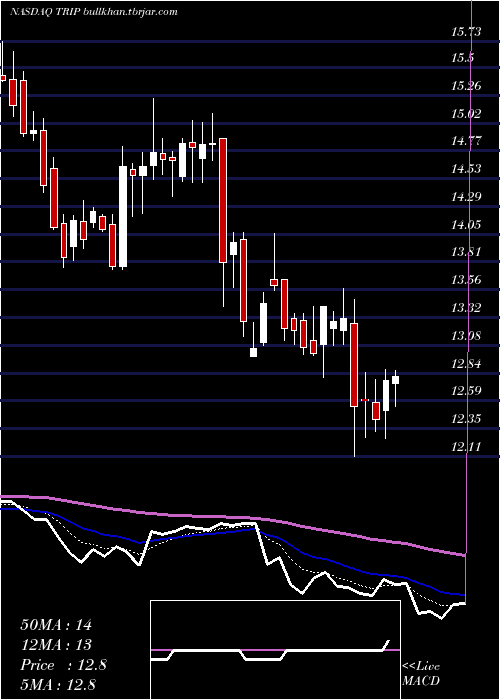Click the 15.02 price axis label
This screenshot has height=700, width=500.
coord(467,113)
